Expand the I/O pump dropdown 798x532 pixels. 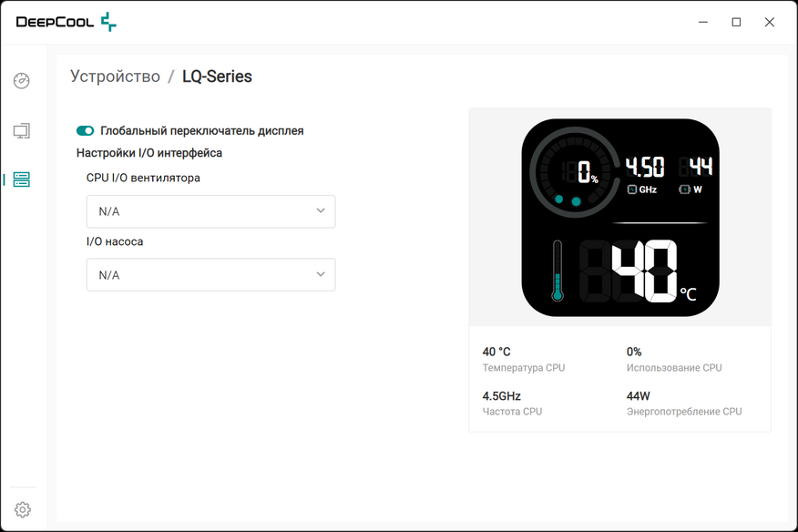(210, 275)
